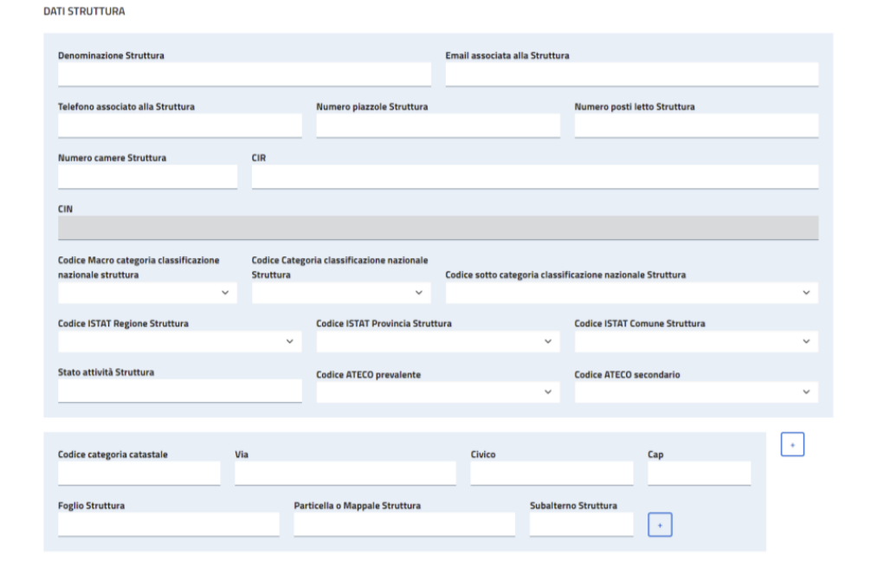Click the Codice categoria catastale field
Screen dimensions: 871x588
139,474
